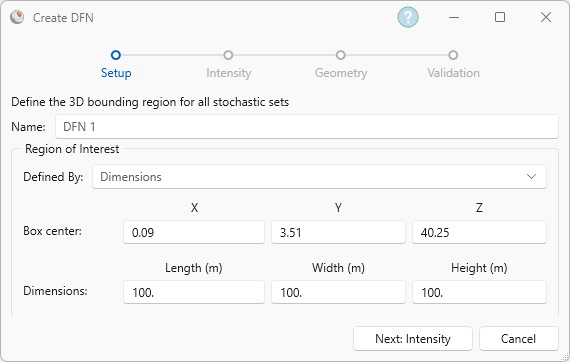Click the X column header
570x362 pixels.
[194, 208]
